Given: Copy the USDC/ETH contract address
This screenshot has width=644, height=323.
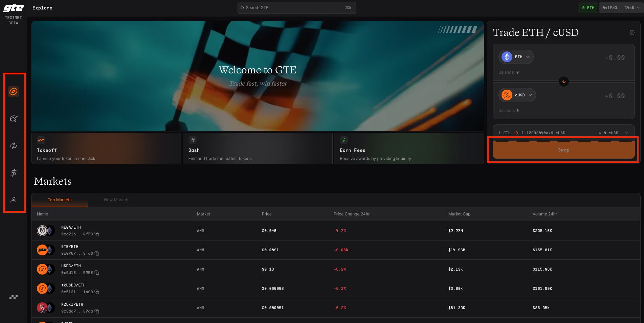Looking at the screenshot, I should point(97,273).
